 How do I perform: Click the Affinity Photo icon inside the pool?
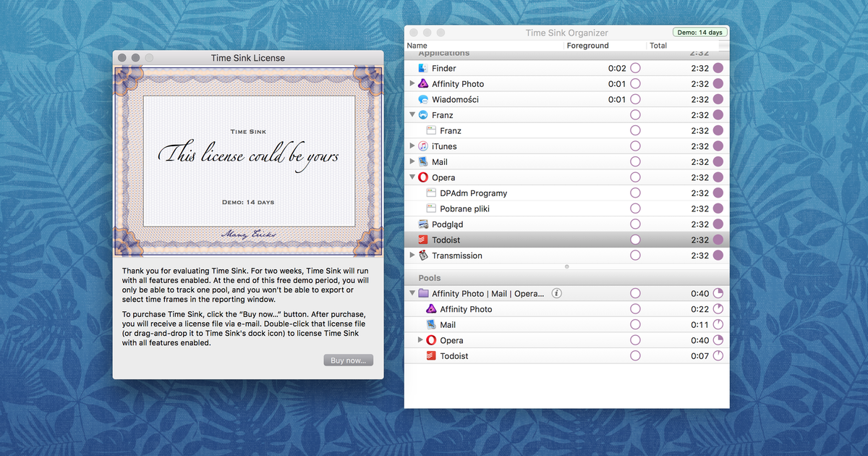431,309
